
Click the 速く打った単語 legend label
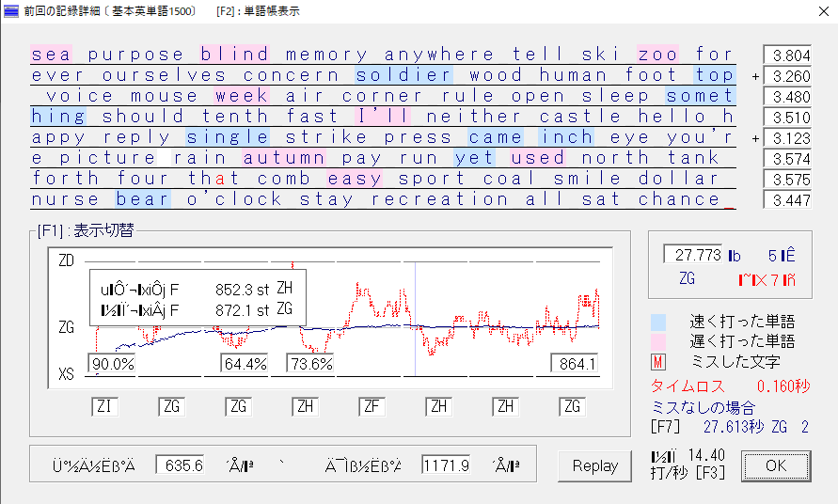tap(742, 322)
